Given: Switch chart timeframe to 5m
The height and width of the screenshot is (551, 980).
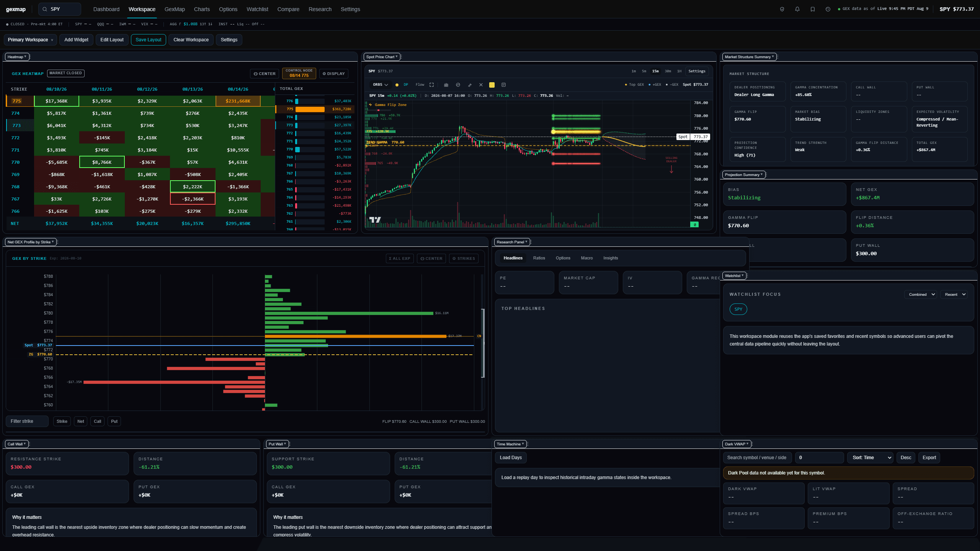Looking at the screenshot, I should [x=644, y=71].
